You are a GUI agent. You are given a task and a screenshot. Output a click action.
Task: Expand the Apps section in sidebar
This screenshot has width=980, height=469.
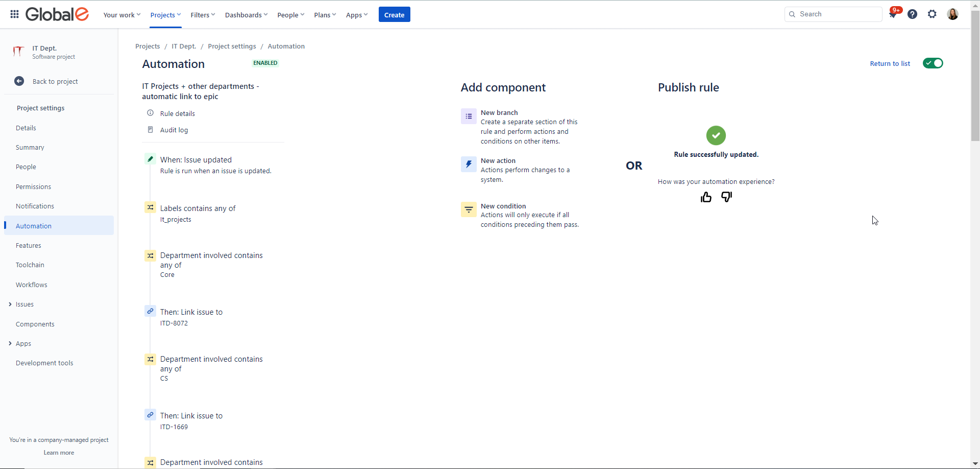tap(10, 343)
